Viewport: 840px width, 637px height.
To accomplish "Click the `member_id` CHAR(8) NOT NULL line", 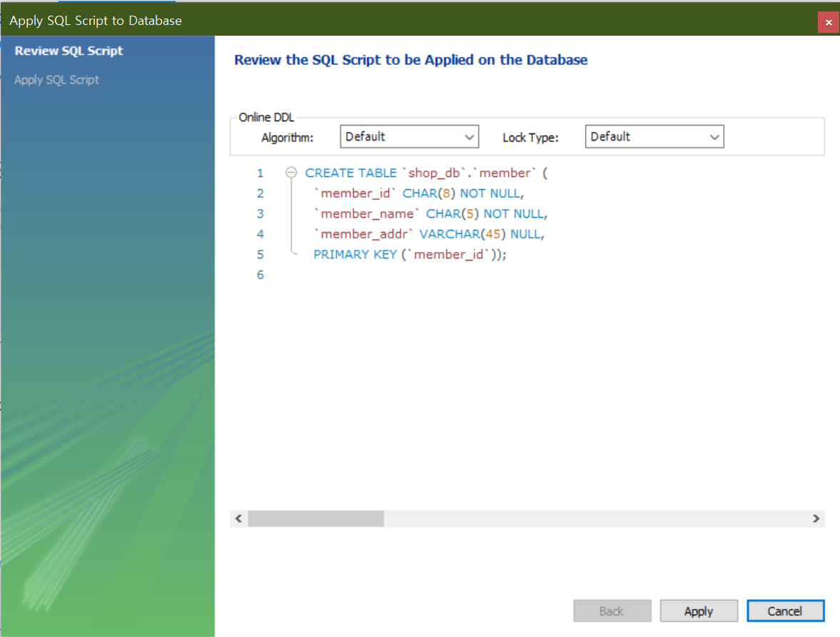I will point(419,193).
